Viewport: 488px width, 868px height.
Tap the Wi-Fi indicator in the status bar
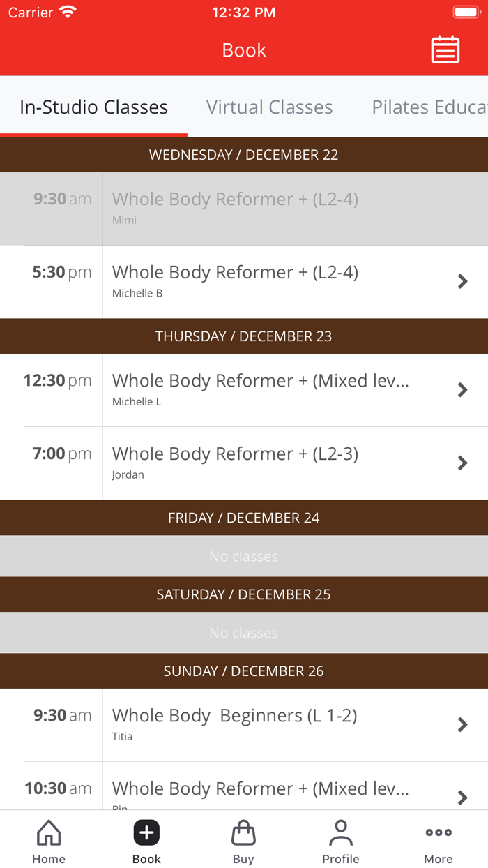(x=68, y=11)
